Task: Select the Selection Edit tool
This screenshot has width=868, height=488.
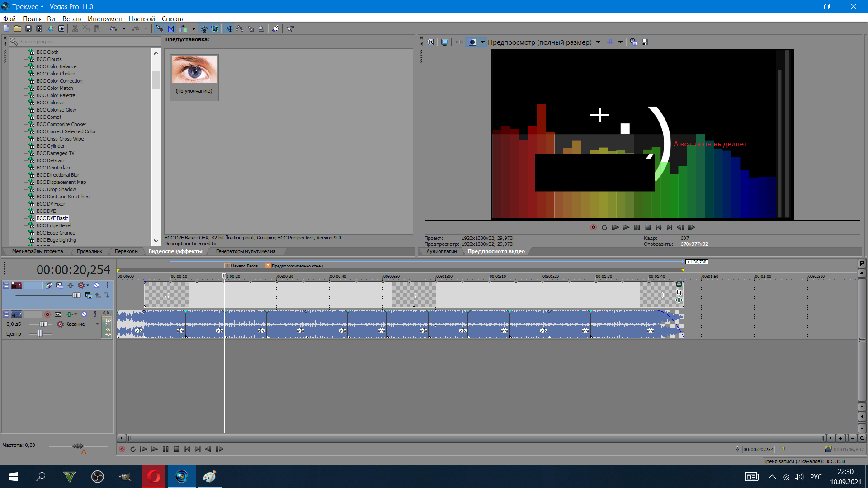Action: click(250, 28)
